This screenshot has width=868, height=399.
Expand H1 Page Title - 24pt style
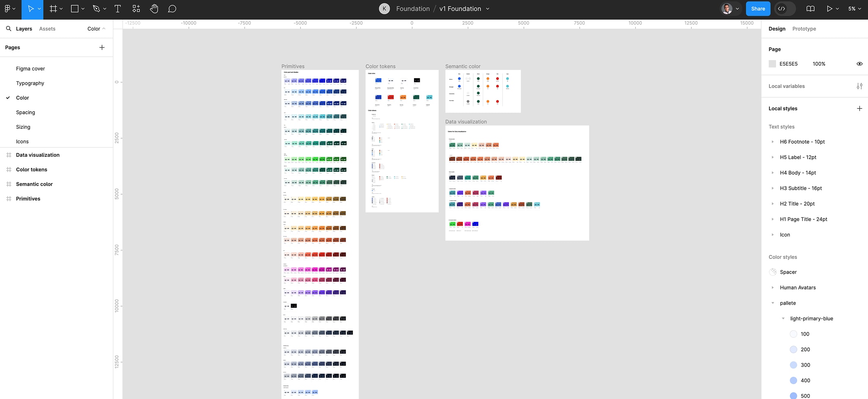773,219
